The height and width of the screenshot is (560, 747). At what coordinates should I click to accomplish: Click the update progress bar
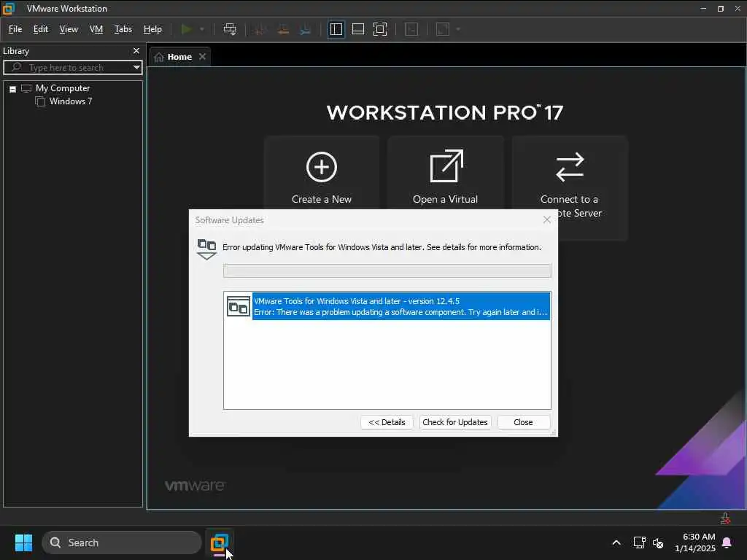pyautogui.click(x=387, y=271)
